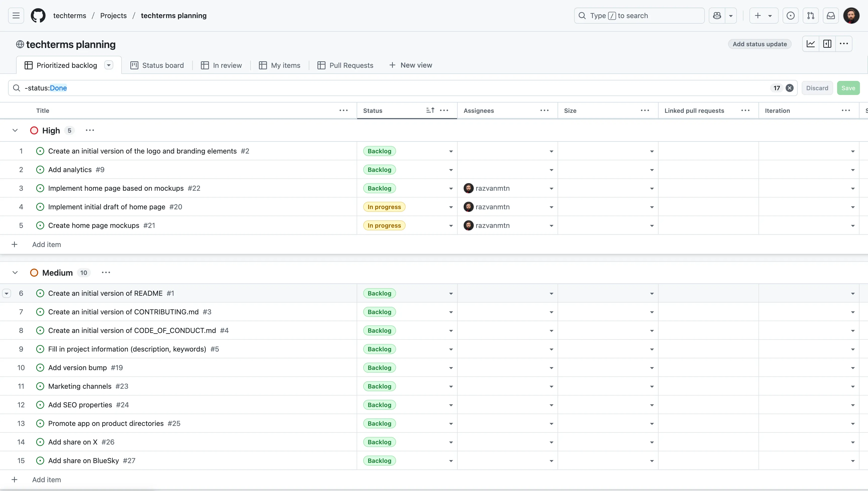The width and height of the screenshot is (868, 491).
Task: Click the GitHub logo icon
Action: click(x=38, y=16)
